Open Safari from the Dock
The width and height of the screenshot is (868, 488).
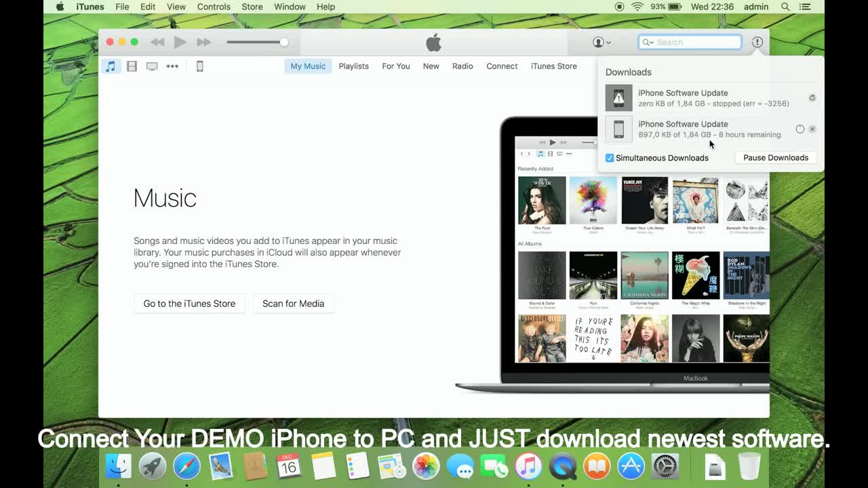(x=186, y=466)
